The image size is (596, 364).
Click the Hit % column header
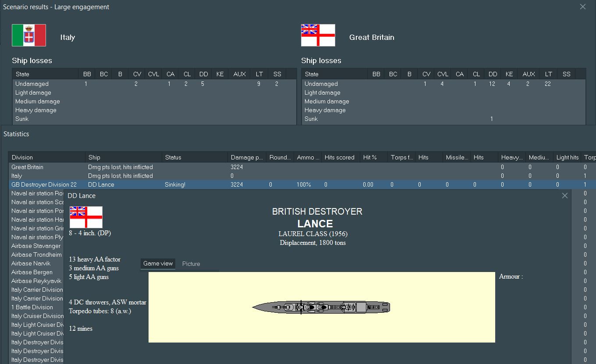[373, 157]
